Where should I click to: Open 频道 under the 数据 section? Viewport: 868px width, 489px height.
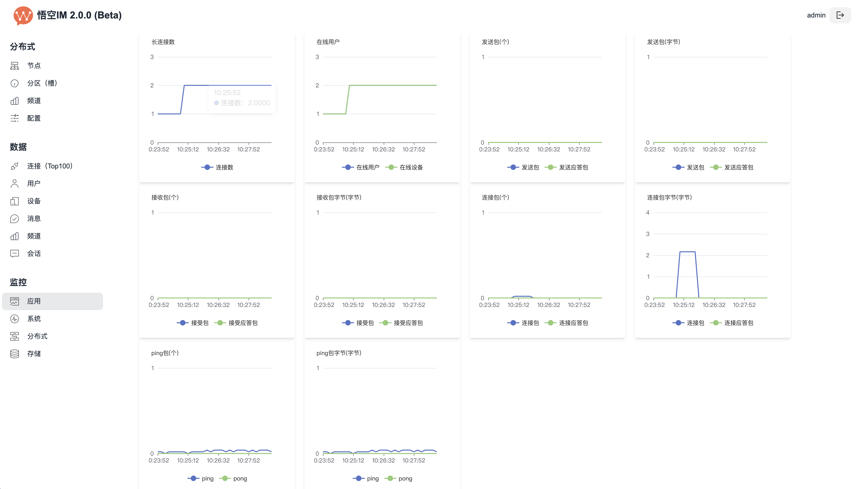click(x=34, y=236)
